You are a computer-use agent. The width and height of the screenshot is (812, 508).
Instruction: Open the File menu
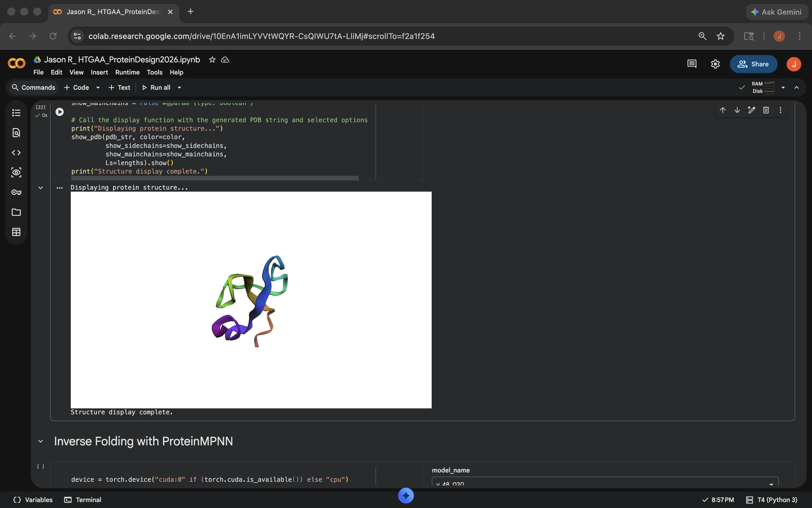coord(38,72)
